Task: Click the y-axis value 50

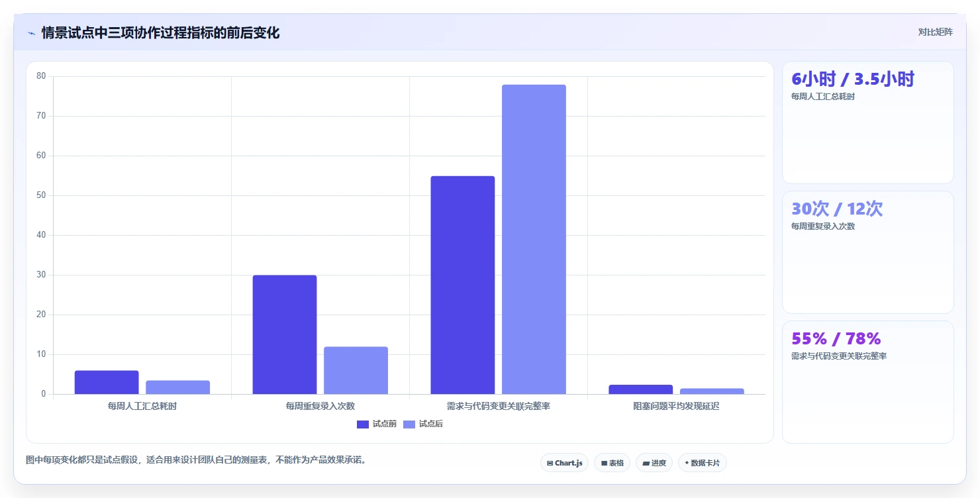Action: 41,195
